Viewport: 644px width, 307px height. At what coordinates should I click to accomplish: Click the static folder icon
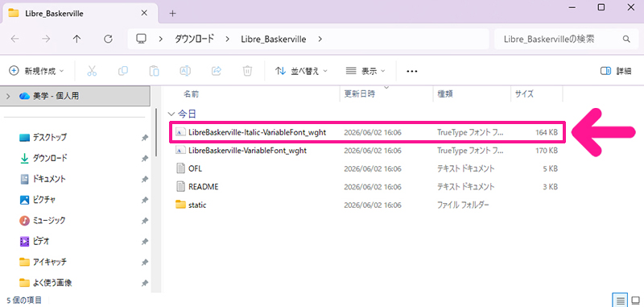[180, 204]
